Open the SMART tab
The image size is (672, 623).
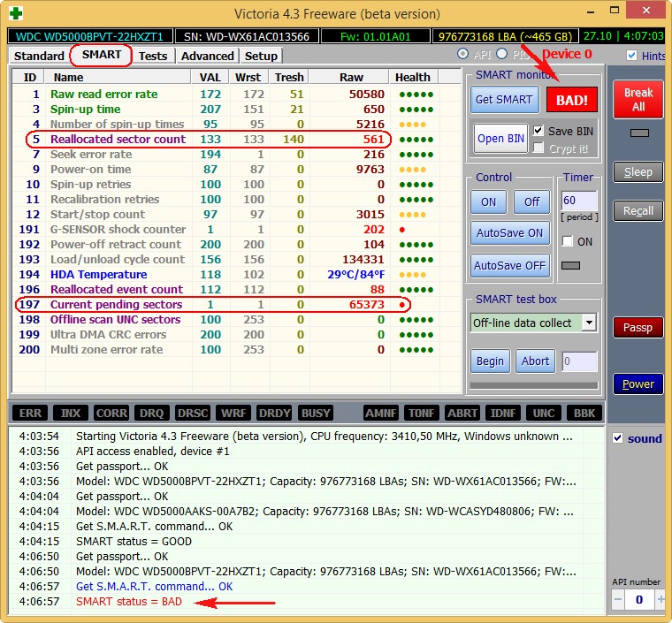click(102, 55)
